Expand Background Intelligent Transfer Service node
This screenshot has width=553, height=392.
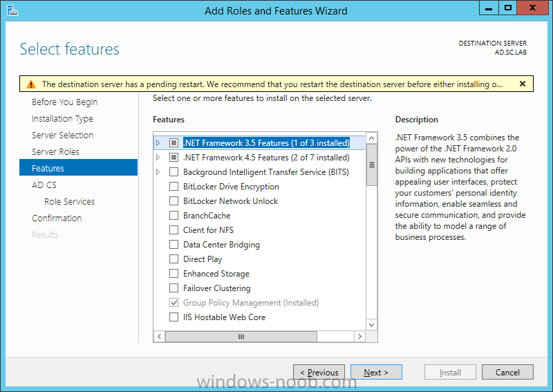[x=158, y=172]
